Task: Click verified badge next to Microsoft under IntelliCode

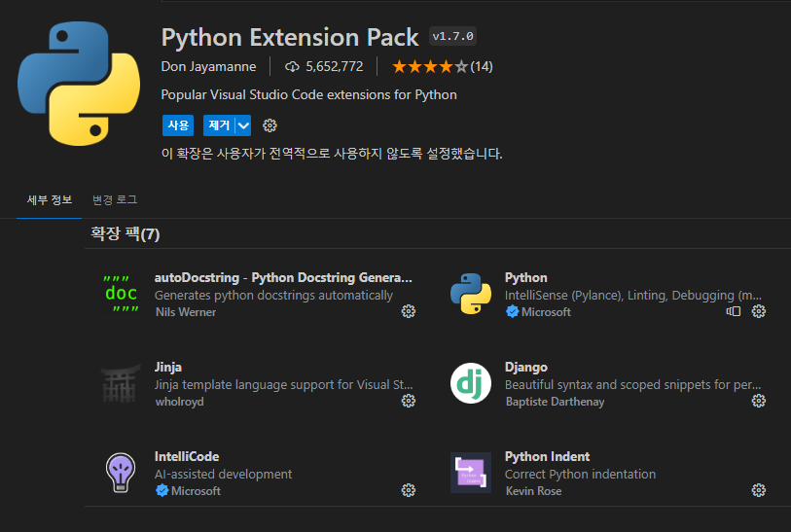Action: click(162, 490)
